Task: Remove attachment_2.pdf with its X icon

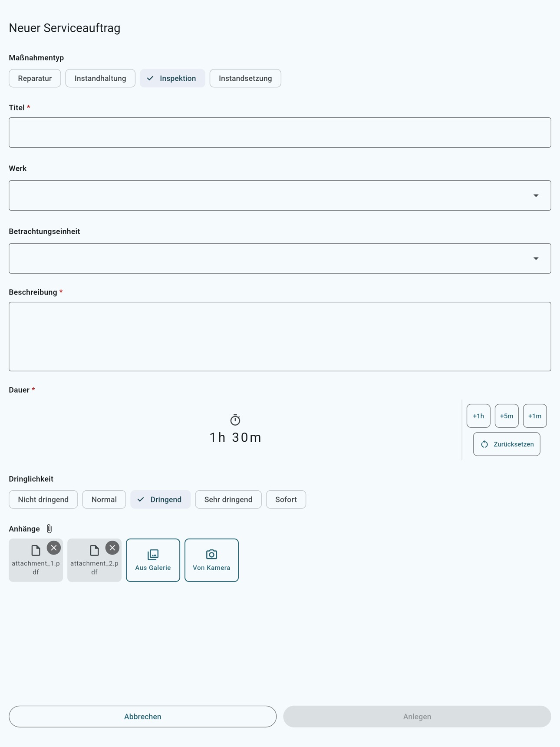Action: click(112, 548)
